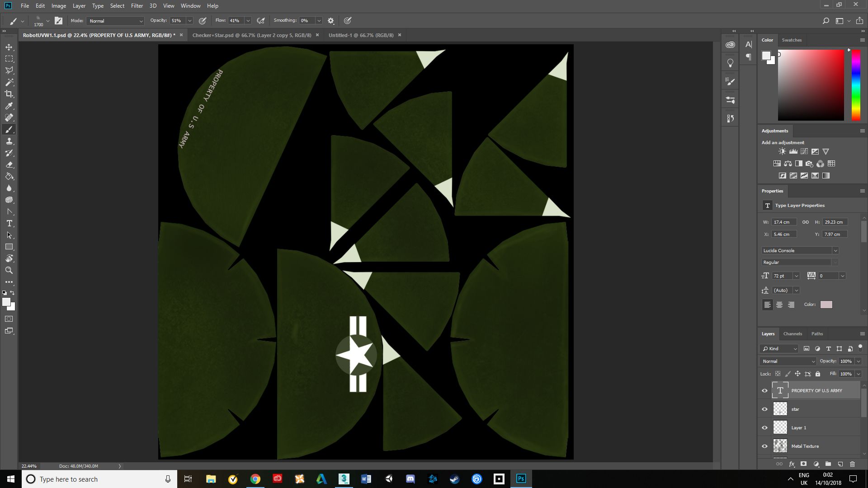868x488 pixels.
Task: Expand the Lucida Console font family dropdown
Action: point(835,250)
